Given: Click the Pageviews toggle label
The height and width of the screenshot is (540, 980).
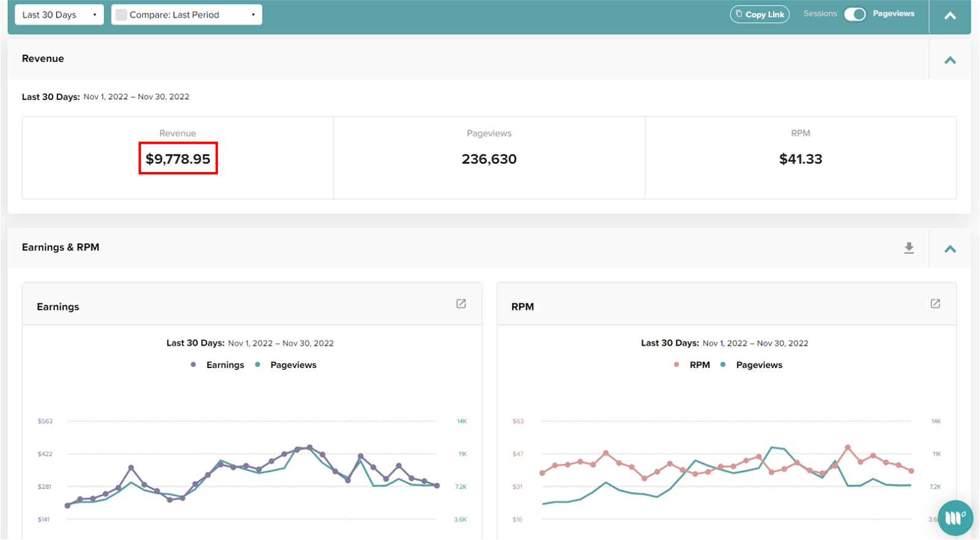Looking at the screenshot, I should coord(894,13).
